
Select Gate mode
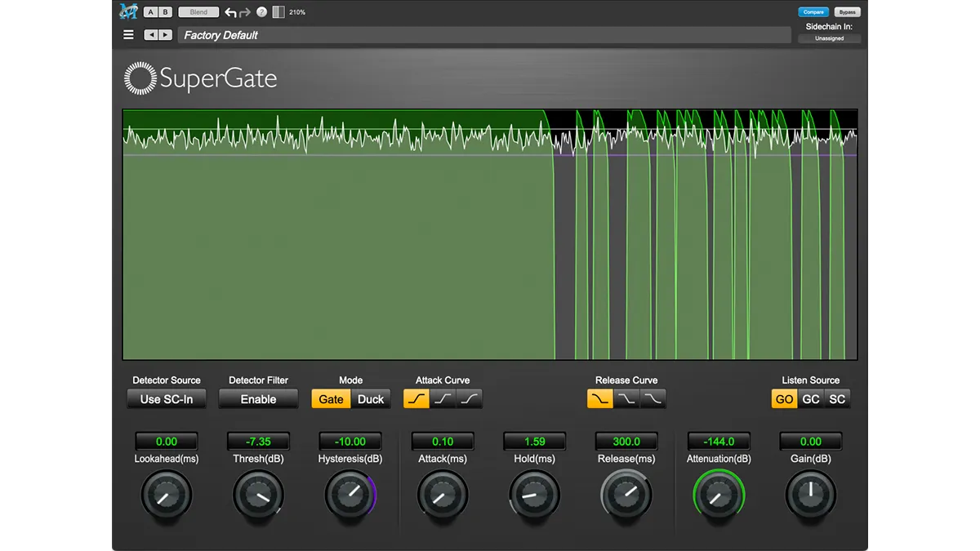tap(331, 399)
